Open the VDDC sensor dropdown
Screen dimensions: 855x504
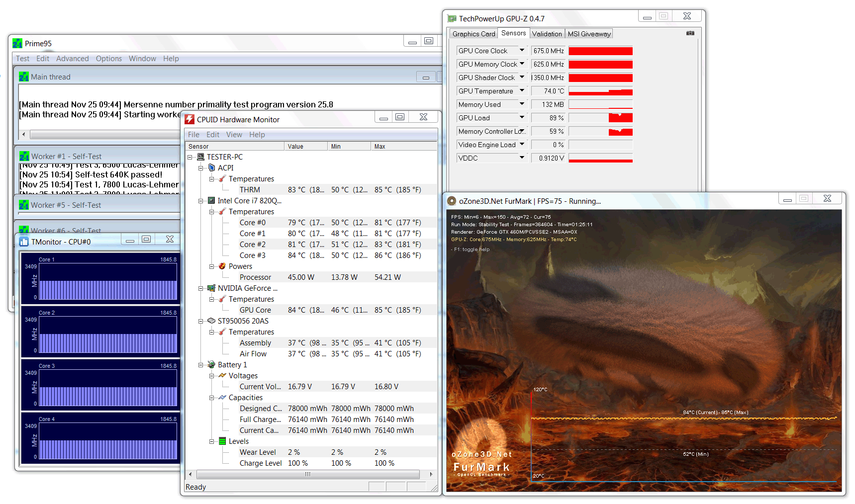pyautogui.click(x=522, y=158)
